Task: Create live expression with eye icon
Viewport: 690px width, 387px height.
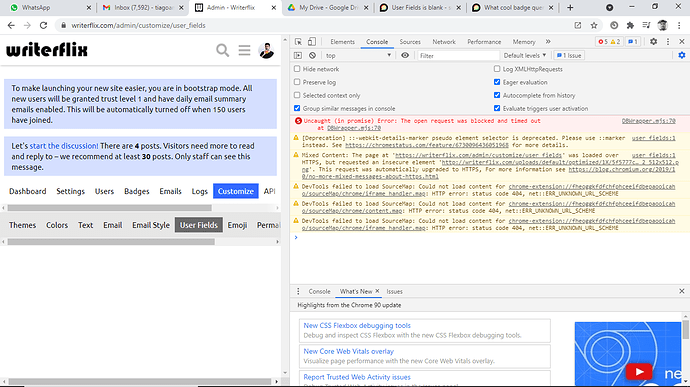Action: tap(405, 55)
